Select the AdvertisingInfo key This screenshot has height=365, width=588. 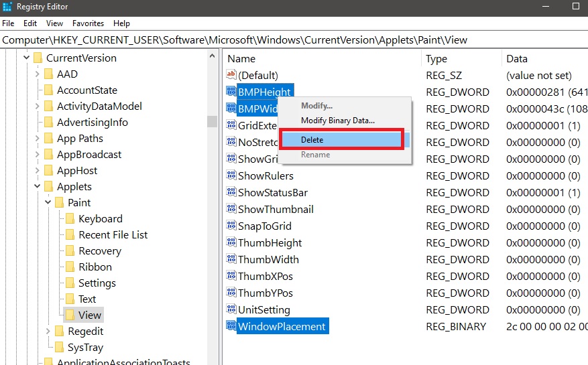(x=93, y=123)
